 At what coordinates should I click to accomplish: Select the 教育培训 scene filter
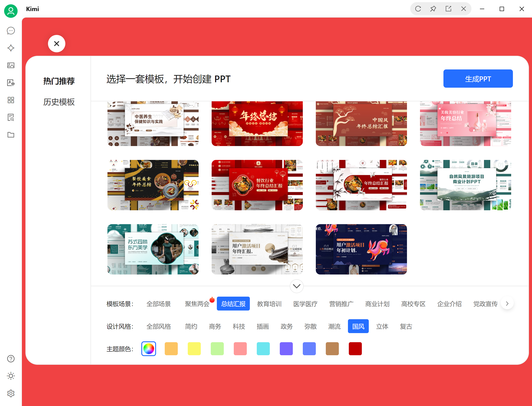(269, 304)
